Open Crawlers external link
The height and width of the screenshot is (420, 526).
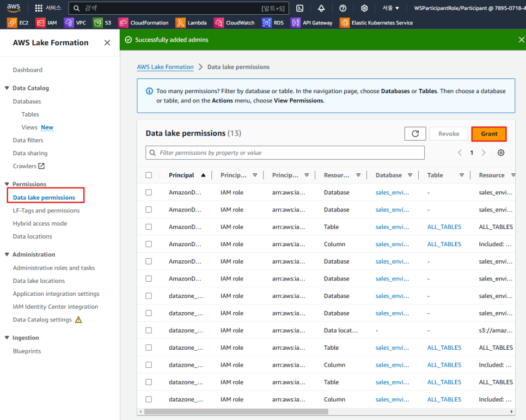click(x=28, y=166)
